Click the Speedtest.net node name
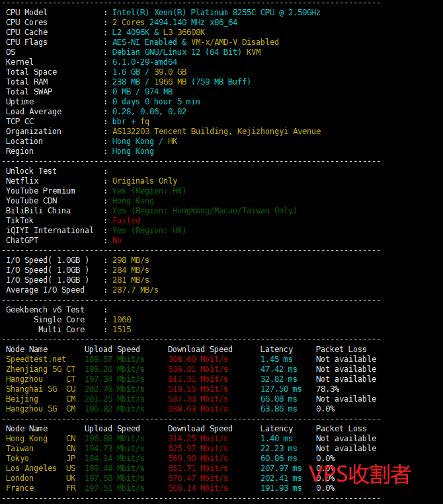 point(36,359)
